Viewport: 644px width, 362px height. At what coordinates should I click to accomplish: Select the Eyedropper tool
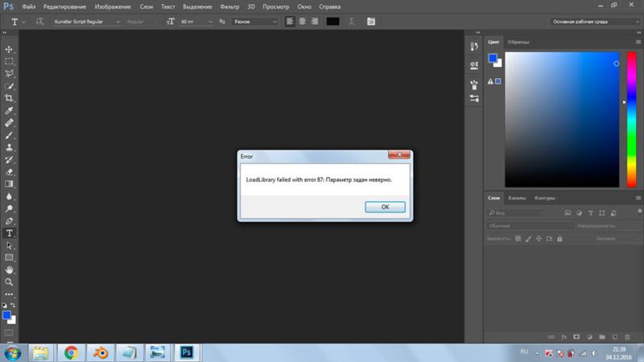tap(9, 110)
